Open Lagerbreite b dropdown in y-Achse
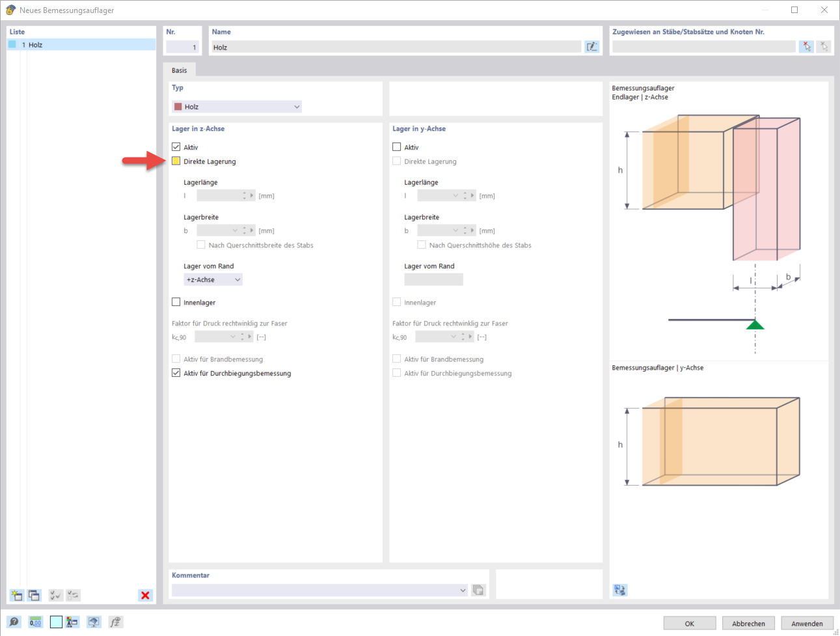This screenshot has height=636, width=840. point(455,230)
